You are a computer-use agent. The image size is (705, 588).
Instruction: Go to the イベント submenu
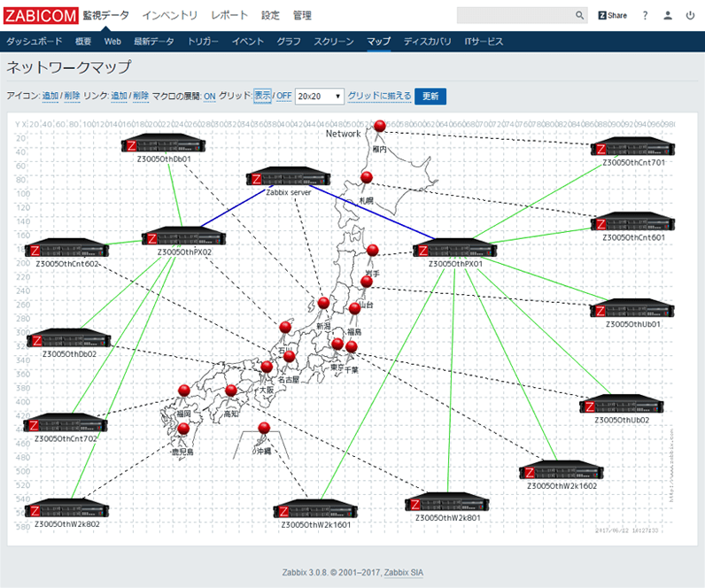(x=248, y=42)
